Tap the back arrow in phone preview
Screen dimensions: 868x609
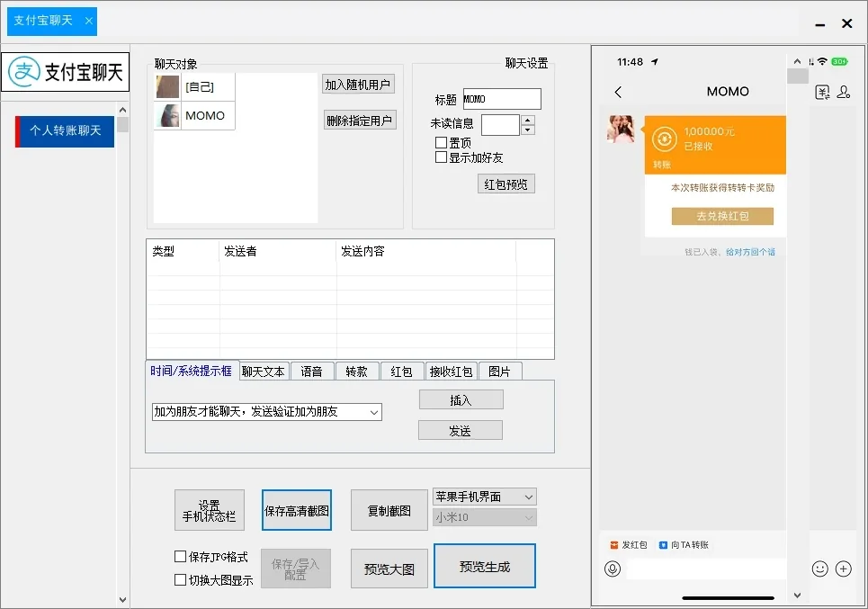click(x=618, y=92)
